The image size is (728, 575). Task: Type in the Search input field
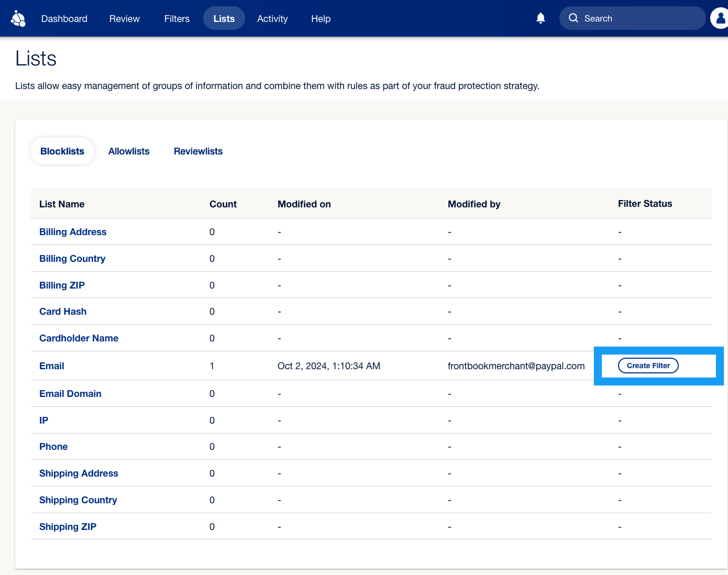[x=642, y=18]
